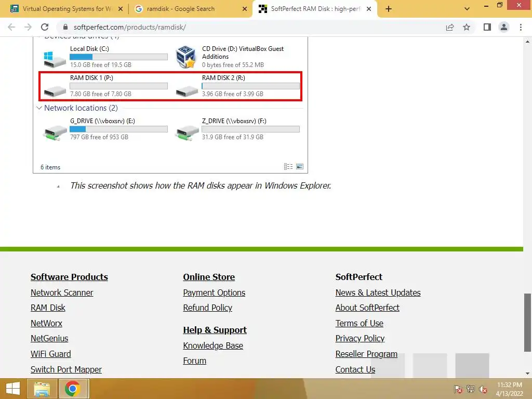
Task: Open the WiFi Guard link
Action: (50, 354)
